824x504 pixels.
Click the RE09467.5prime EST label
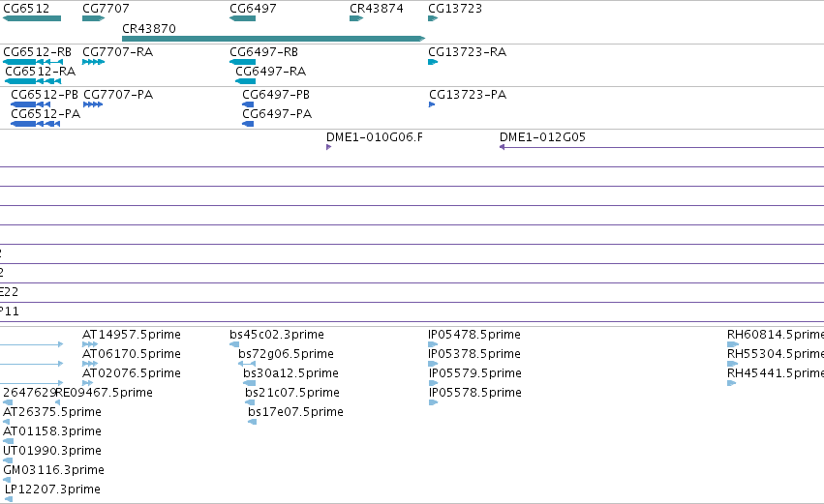tap(104, 393)
